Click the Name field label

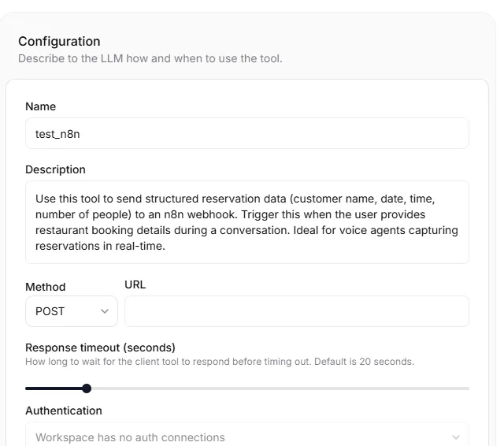(40, 106)
